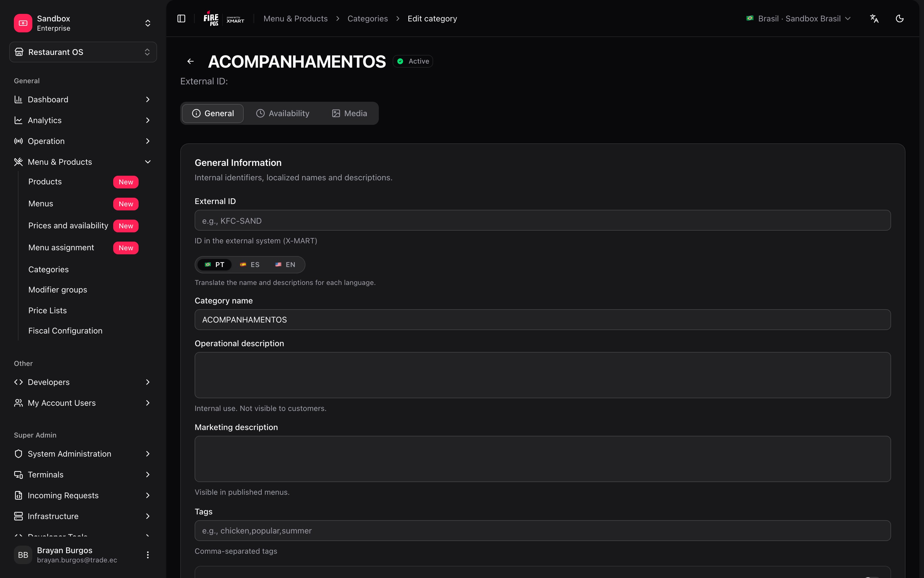
Task: Open the language translation icon
Action: coord(874,18)
